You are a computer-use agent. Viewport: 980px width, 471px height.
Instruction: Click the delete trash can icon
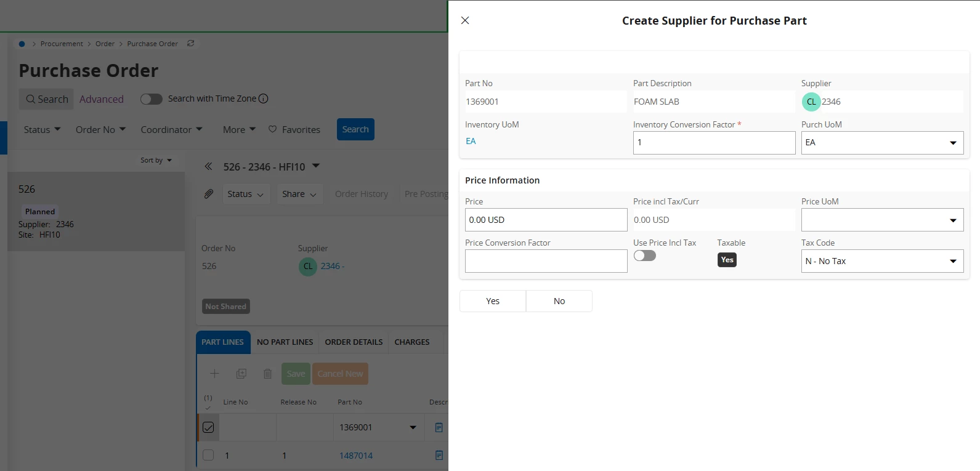coord(267,374)
